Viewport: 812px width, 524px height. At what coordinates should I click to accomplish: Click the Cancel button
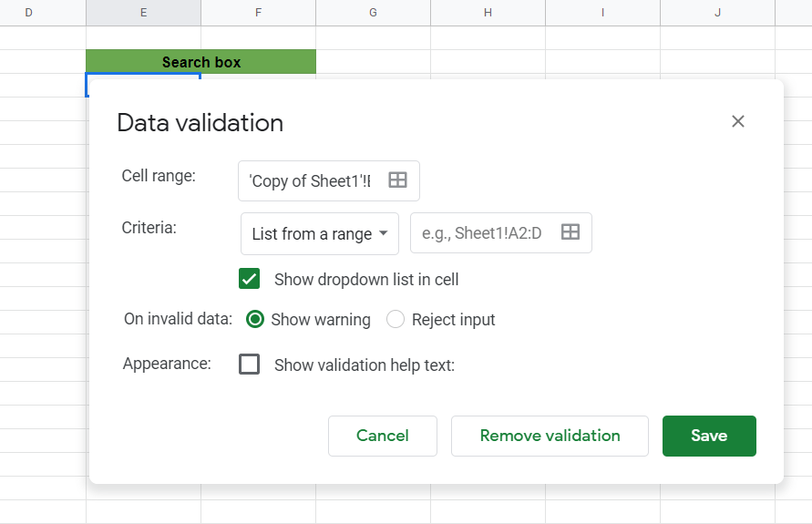click(x=382, y=436)
